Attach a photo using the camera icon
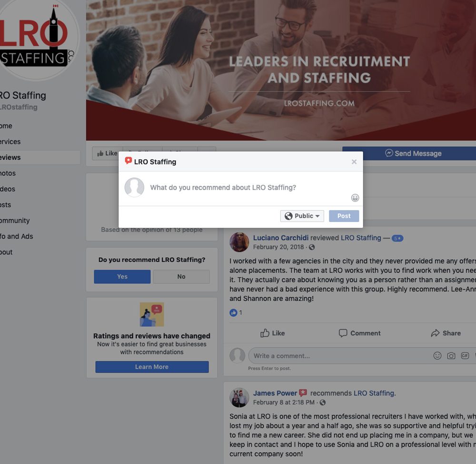The width and height of the screenshot is (476, 464). coord(451,355)
